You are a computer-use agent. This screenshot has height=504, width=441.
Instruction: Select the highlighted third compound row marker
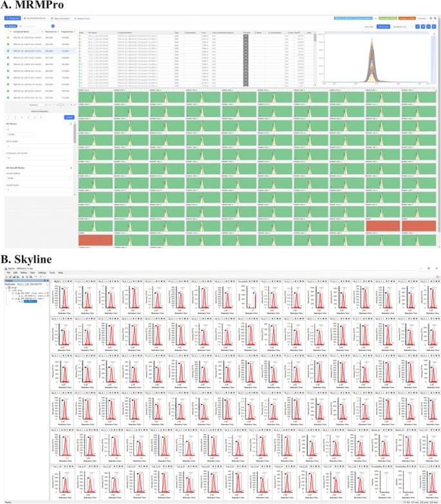(8, 51)
